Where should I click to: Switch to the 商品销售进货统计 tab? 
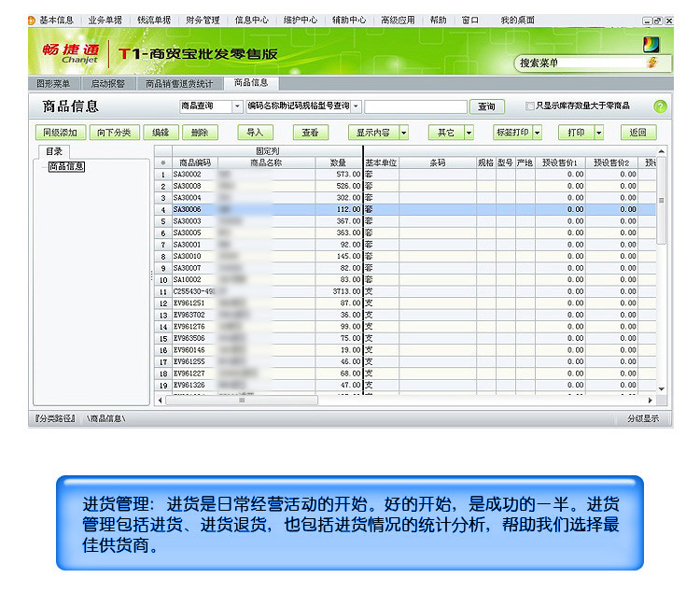(179, 83)
